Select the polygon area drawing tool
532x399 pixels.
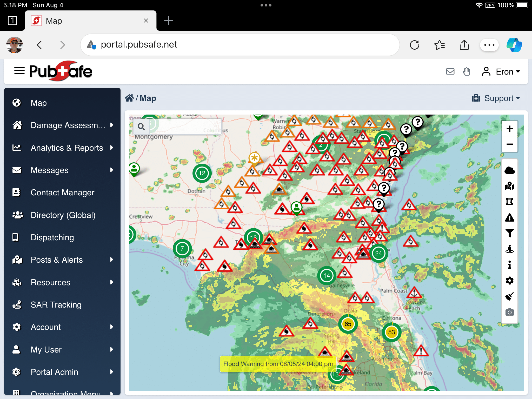click(510, 202)
